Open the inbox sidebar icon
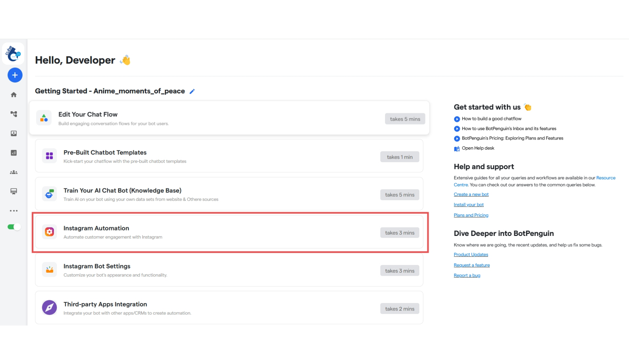Viewport: 629px width, 364px height. pyautogui.click(x=14, y=133)
